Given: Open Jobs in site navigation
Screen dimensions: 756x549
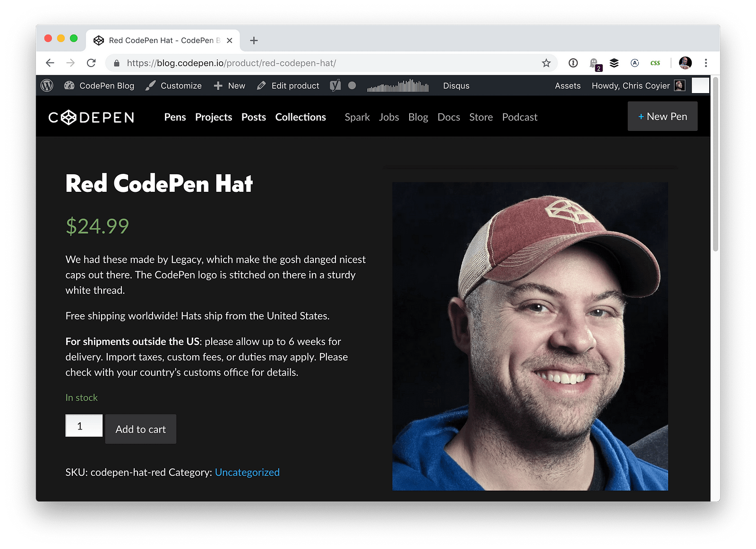Looking at the screenshot, I should tap(389, 117).
